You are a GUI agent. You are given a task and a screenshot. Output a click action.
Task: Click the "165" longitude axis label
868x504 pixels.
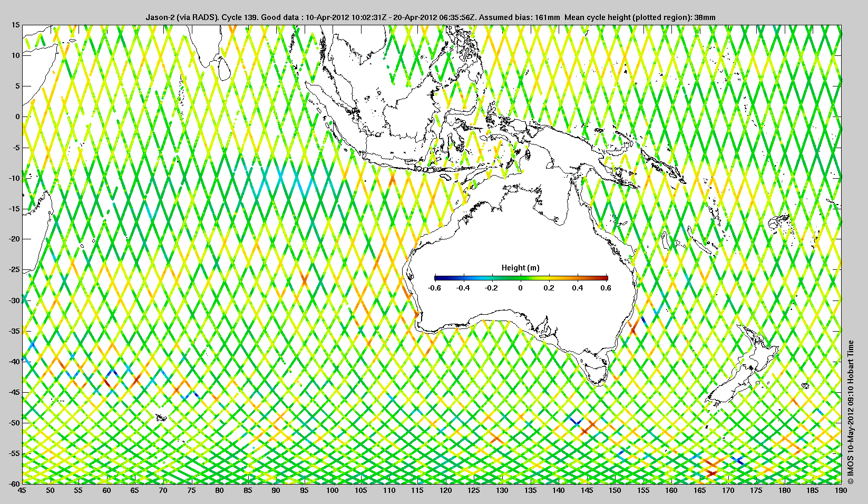click(700, 490)
